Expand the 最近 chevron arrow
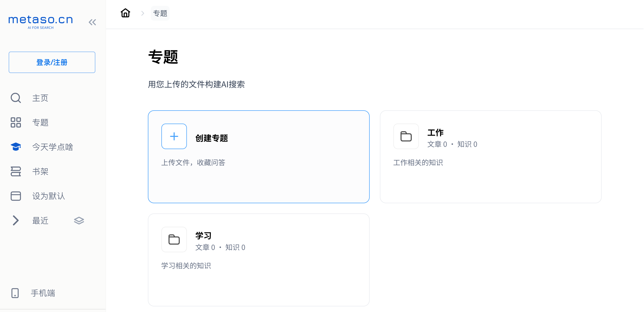The width and height of the screenshot is (644, 312). (x=16, y=220)
